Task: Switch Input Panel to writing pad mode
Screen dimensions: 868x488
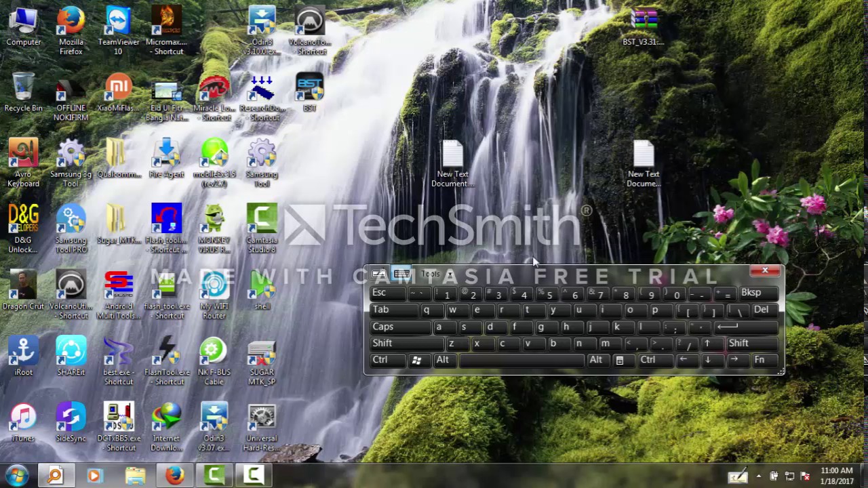Action: click(x=379, y=274)
